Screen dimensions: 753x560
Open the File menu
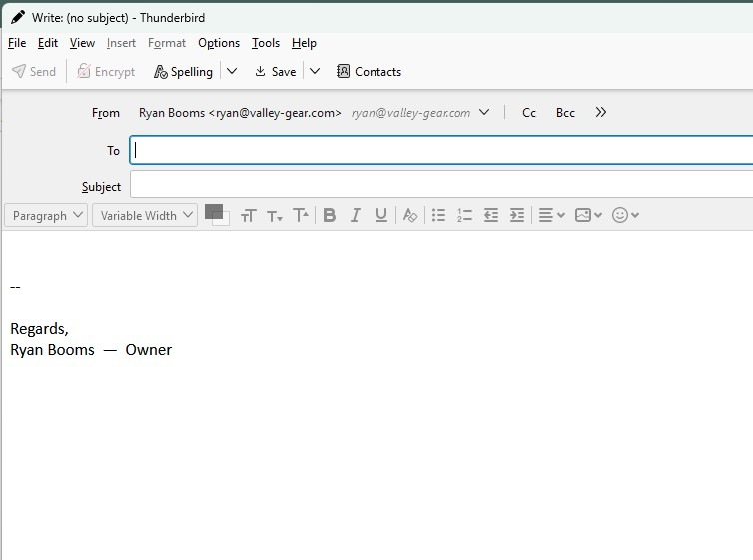click(x=17, y=43)
